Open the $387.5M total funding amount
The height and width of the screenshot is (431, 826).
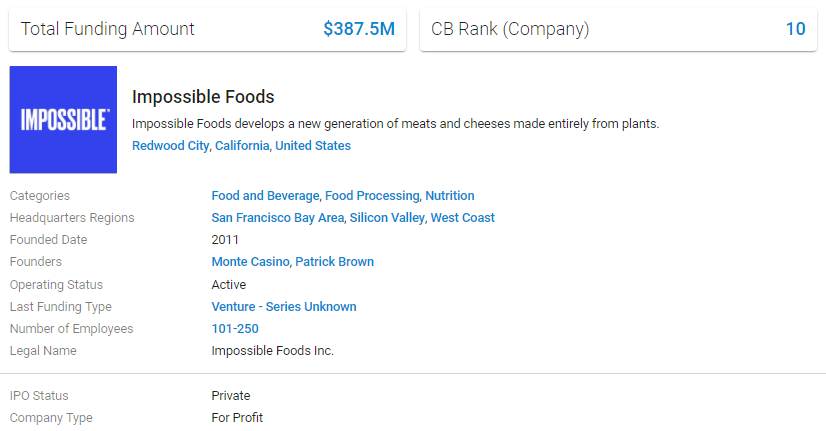[359, 29]
